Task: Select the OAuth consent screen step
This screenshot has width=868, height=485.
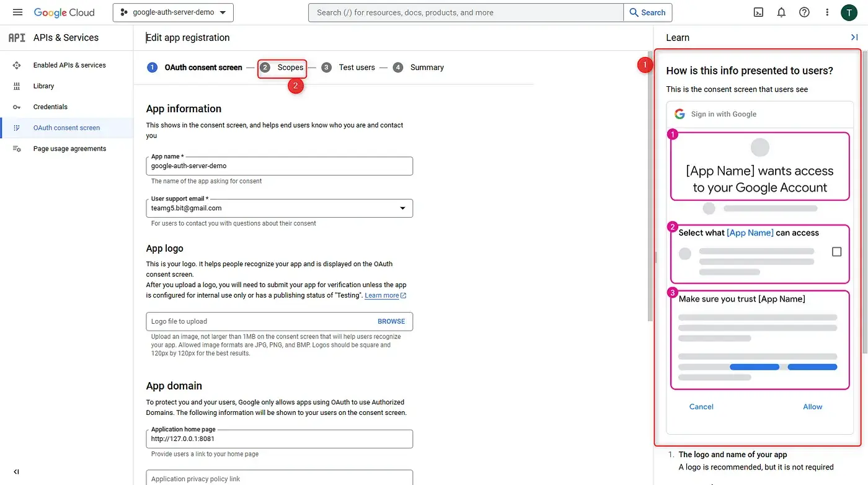Action: (x=203, y=68)
